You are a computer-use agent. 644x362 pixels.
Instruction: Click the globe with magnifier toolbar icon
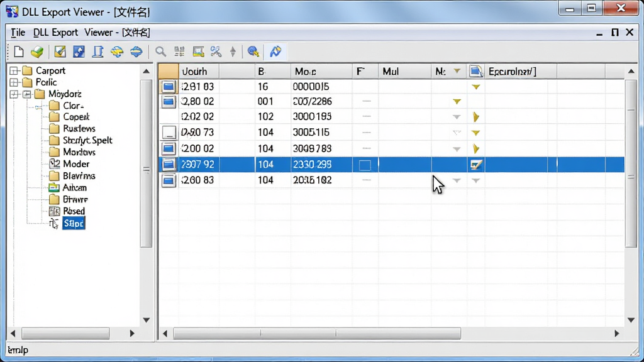click(253, 52)
